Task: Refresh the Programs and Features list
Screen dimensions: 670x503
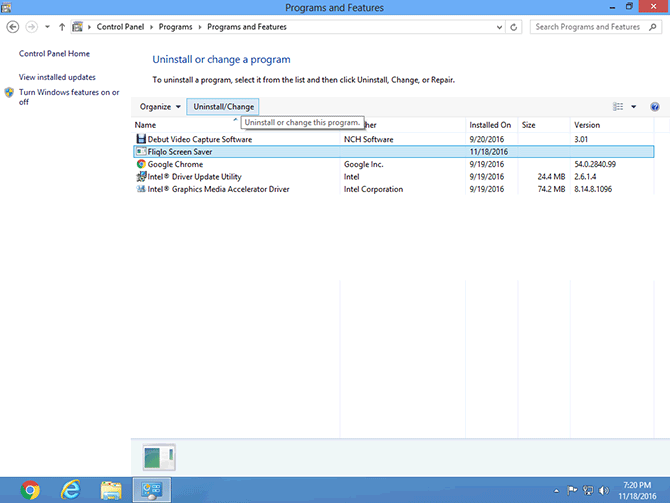Action: coord(514,27)
